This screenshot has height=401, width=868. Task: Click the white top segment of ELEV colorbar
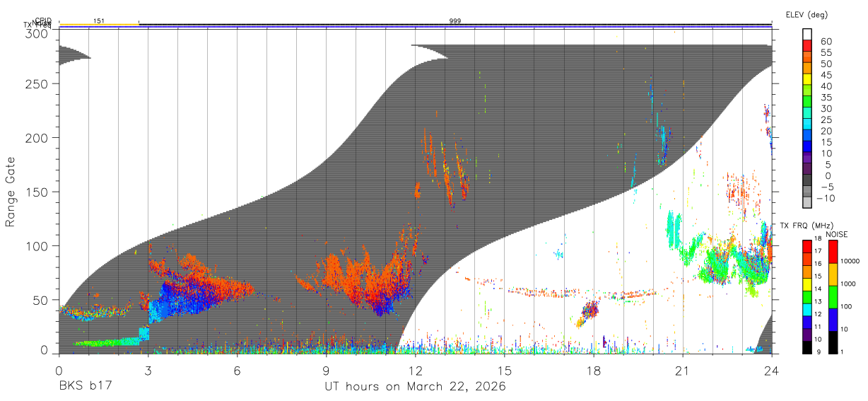point(807,35)
